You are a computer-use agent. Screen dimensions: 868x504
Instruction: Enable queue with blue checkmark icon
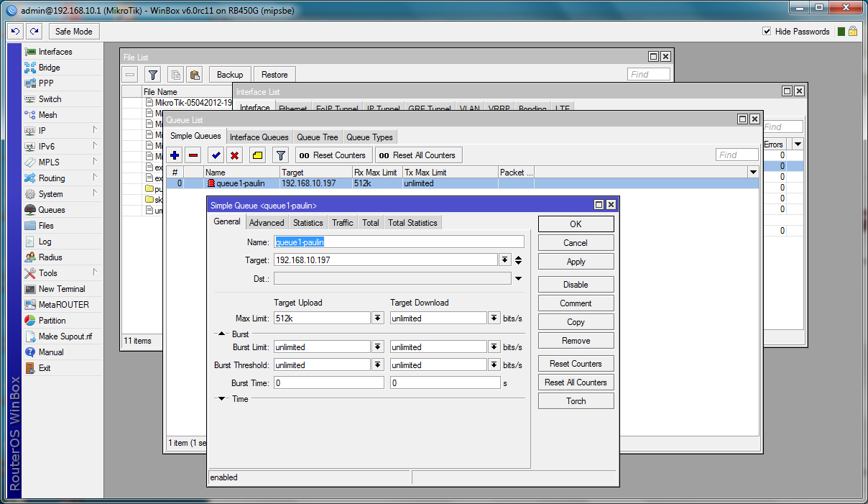pyautogui.click(x=216, y=155)
